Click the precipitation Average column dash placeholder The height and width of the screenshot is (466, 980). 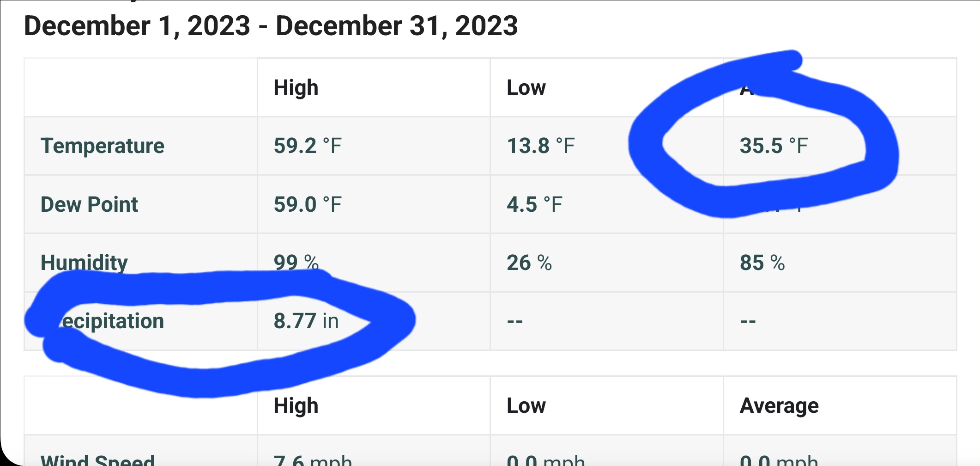[748, 321]
